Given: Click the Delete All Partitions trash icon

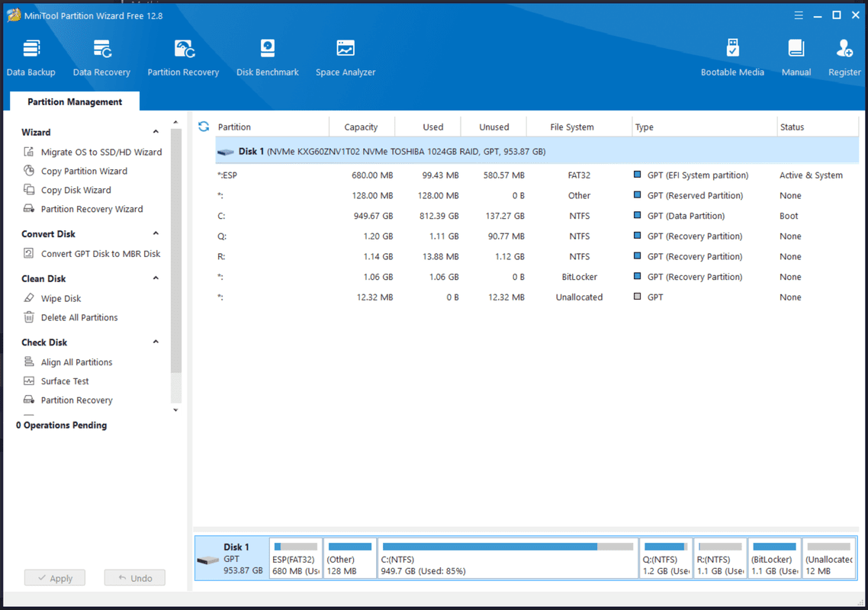Looking at the screenshot, I should click(x=29, y=317).
